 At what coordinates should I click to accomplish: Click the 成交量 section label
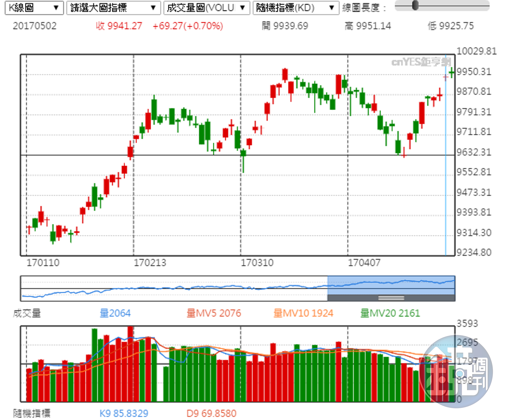(x=27, y=313)
